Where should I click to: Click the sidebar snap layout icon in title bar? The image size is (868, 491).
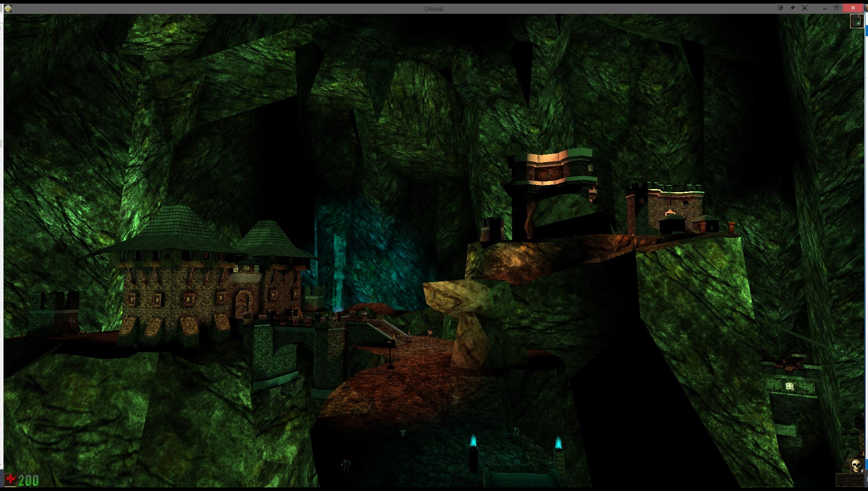pyautogui.click(x=780, y=8)
